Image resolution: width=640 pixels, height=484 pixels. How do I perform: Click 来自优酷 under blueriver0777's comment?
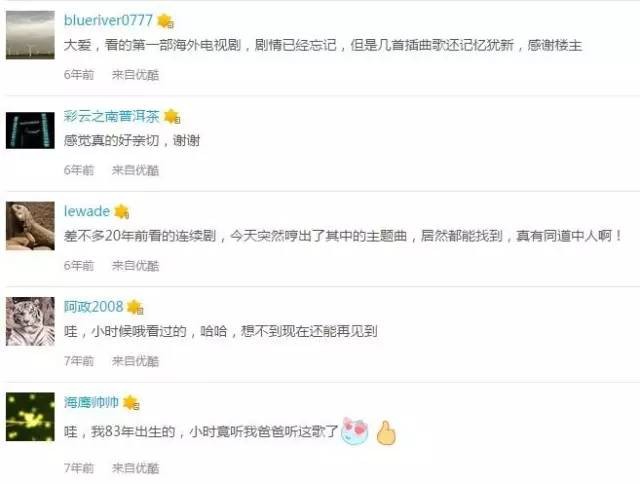[136, 75]
